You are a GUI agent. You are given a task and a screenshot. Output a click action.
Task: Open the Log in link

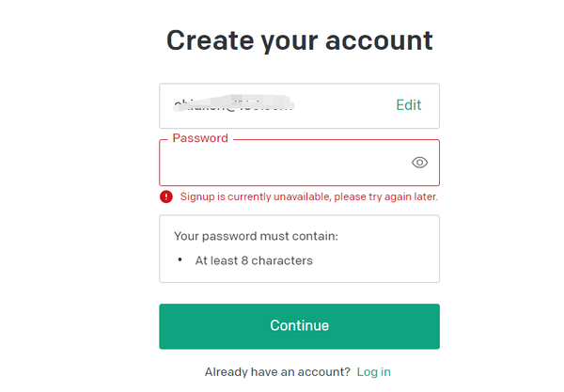click(x=373, y=372)
